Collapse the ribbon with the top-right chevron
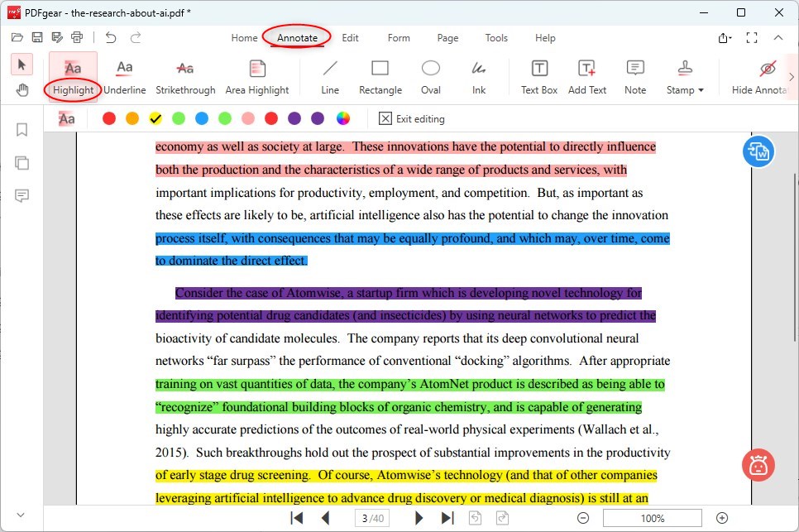This screenshot has width=799, height=532. coord(778,38)
